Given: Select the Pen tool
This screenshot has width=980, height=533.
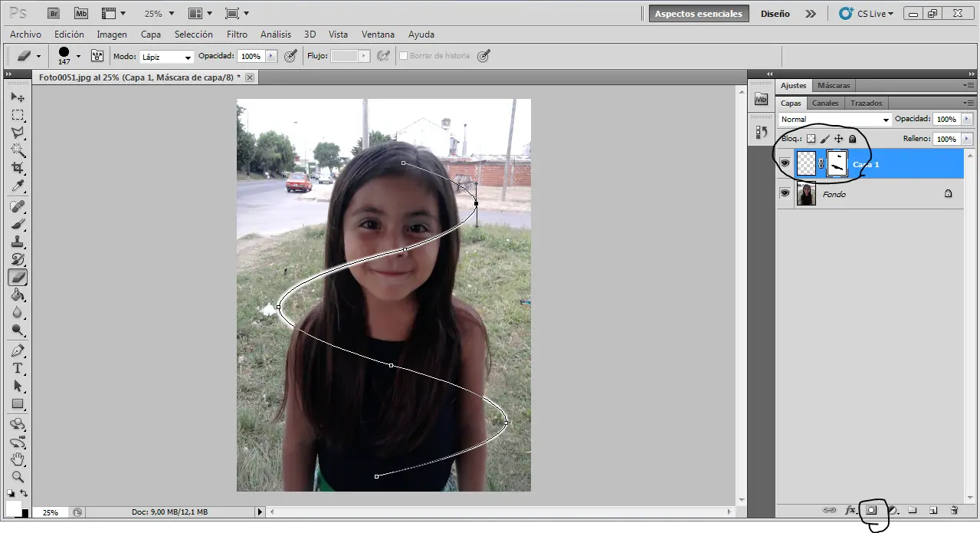Looking at the screenshot, I should coord(18,350).
